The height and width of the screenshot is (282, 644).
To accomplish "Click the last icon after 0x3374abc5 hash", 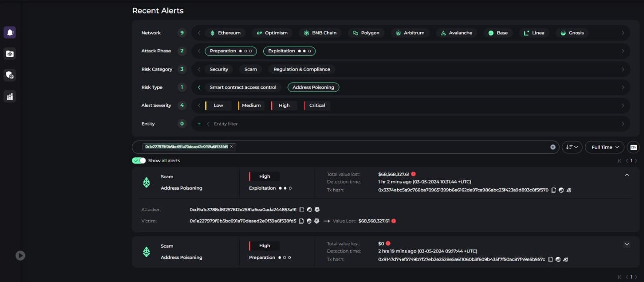I will (569, 190).
